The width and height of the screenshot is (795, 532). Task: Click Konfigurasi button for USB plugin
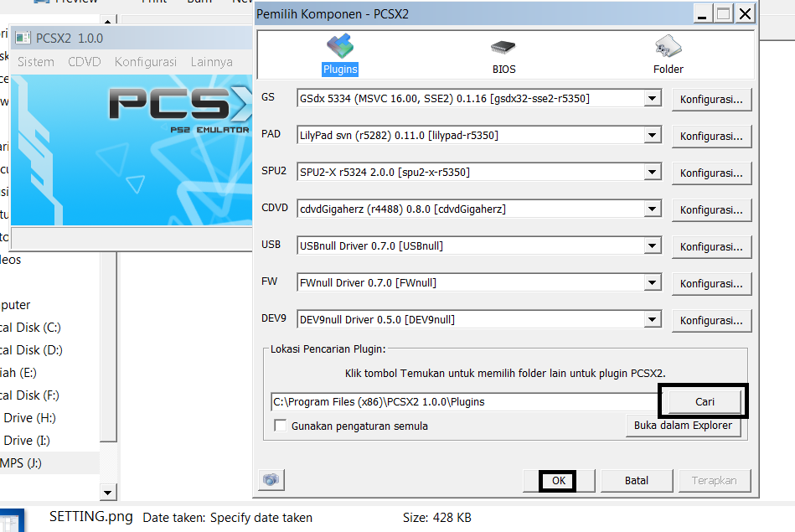[711, 247]
